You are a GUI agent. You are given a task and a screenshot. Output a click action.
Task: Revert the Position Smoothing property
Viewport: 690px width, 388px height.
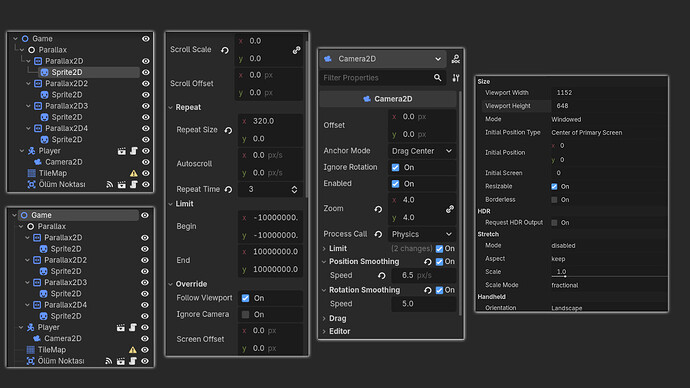pyautogui.click(x=427, y=262)
